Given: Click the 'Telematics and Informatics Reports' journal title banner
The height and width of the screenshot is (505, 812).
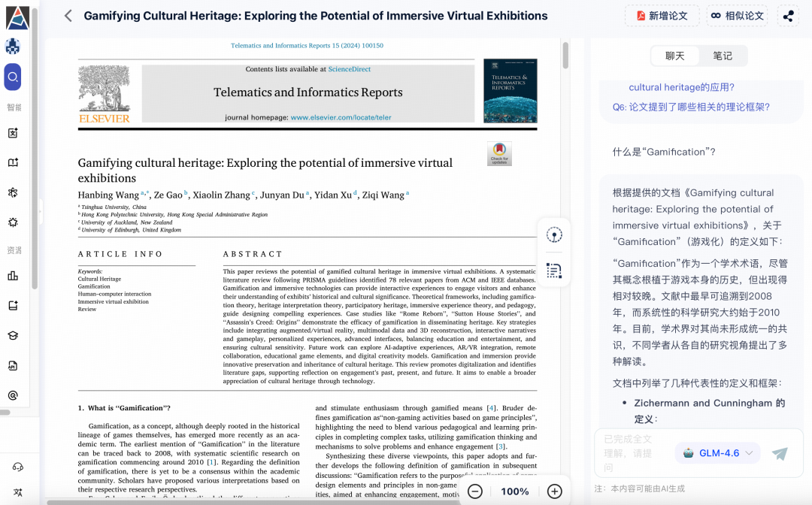Looking at the screenshot, I should pos(308,92).
